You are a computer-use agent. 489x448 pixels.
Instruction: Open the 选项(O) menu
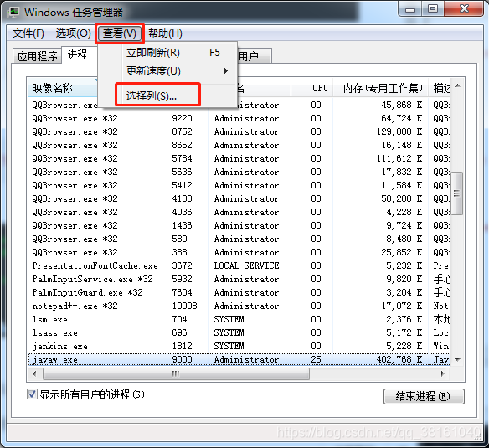(x=74, y=33)
